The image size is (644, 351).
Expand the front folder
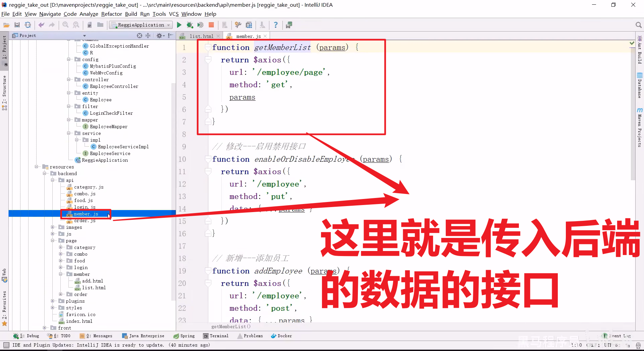(44, 328)
